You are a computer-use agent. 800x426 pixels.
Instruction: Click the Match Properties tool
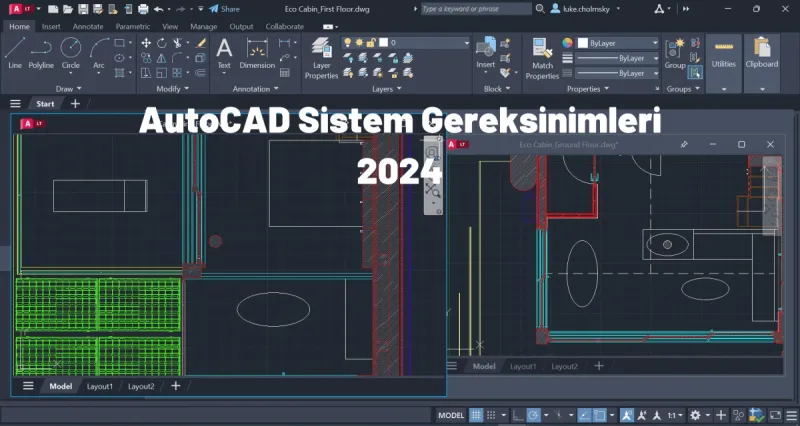(542, 58)
